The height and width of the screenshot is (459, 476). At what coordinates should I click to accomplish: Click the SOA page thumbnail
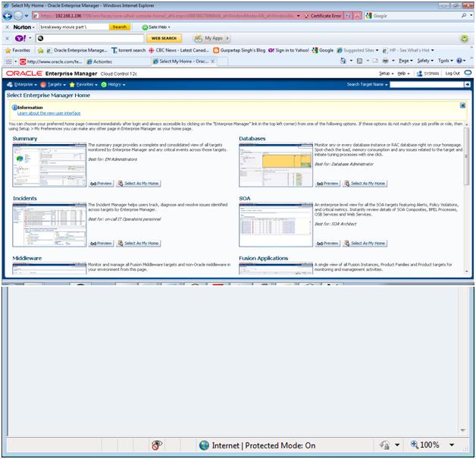point(276,225)
